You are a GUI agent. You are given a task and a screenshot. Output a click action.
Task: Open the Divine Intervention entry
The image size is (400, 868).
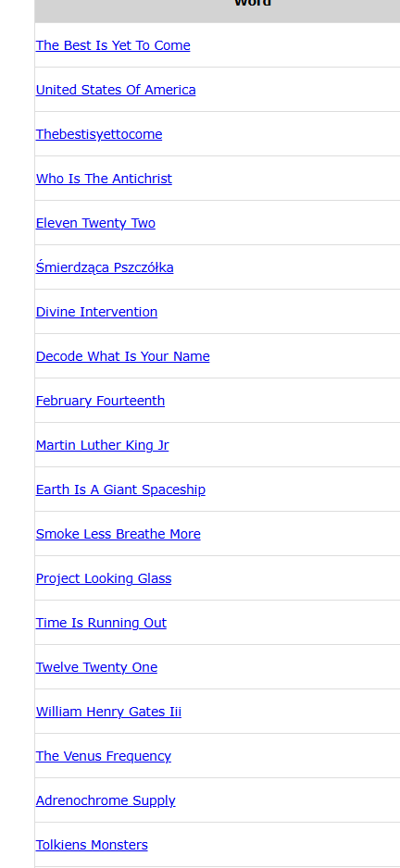click(x=97, y=312)
